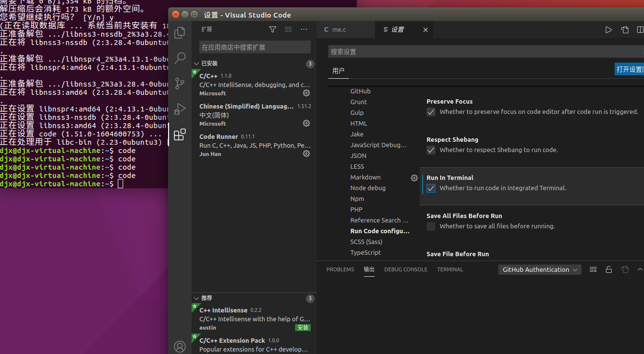Open the Source Control view
644x354 pixels.
coord(180,84)
